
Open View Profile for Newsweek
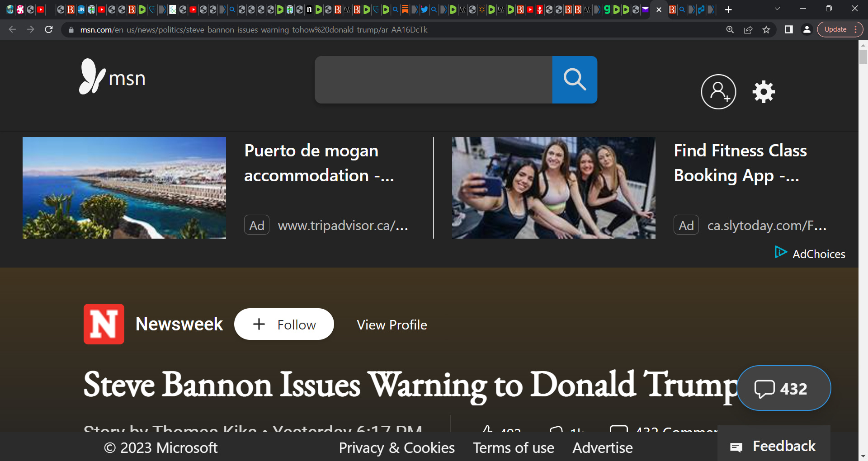coord(392,325)
